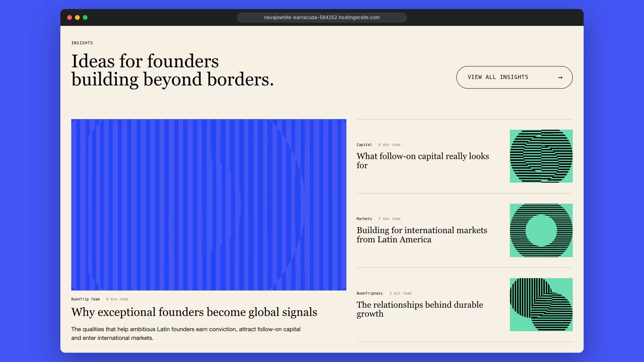Screen dimensions: 644x362
Task: Select the BuenTripness category label
Action: pos(370,293)
